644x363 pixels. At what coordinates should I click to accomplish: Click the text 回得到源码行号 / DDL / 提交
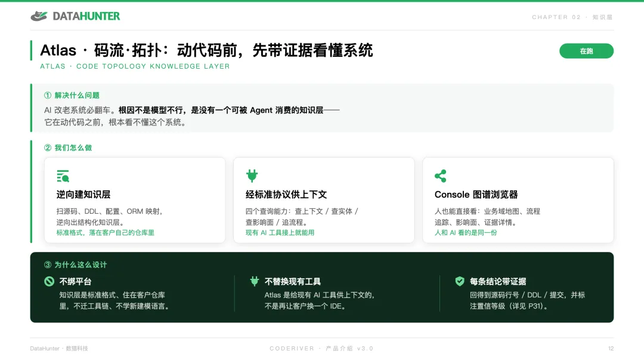click(x=518, y=295)
